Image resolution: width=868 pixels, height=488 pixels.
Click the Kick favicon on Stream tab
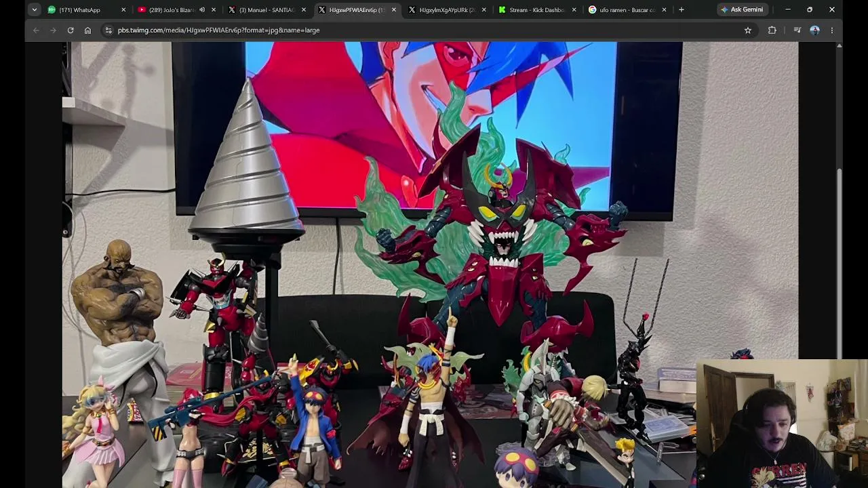coord(502,9)
